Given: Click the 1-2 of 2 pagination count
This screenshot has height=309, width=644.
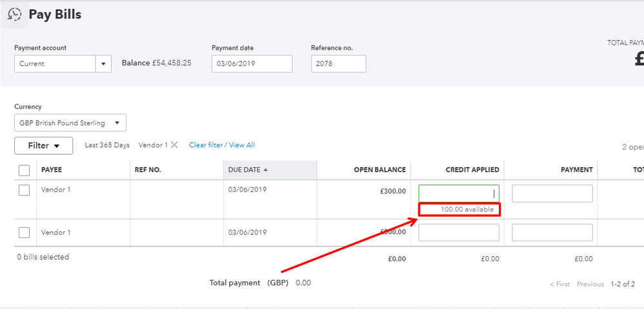Looking at the screenshot, I should (x=623, y=284).
